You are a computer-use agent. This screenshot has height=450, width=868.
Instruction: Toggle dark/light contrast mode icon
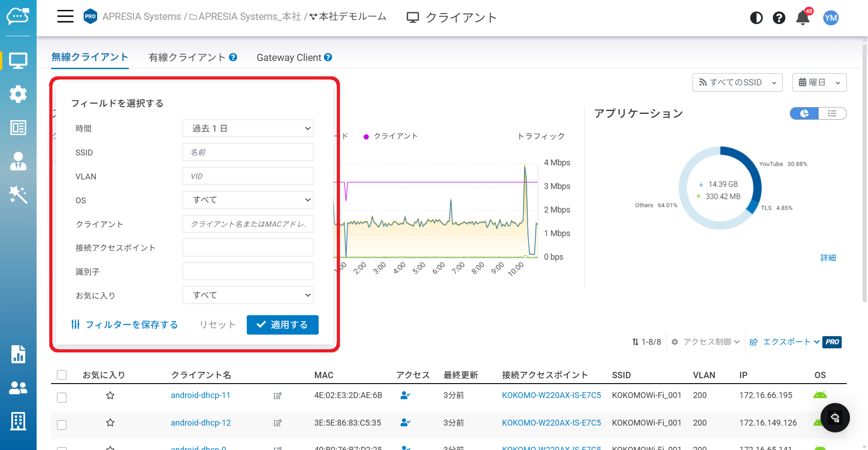tap(756, 18)
